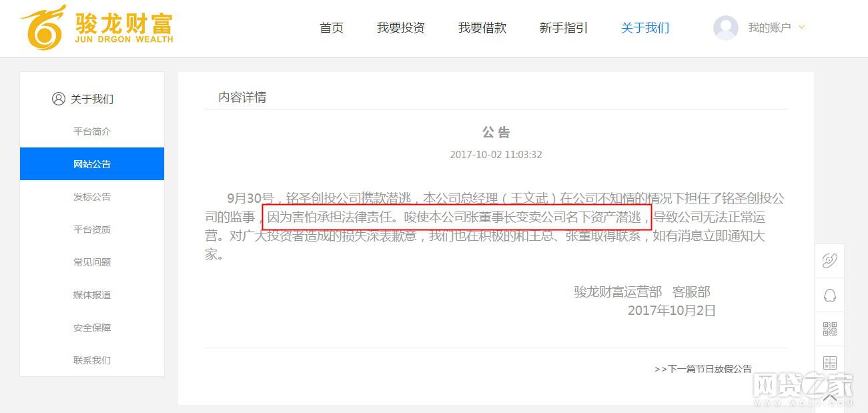Open the 我的账户 account menu
868x413 pixels.
tap(769, 27)
